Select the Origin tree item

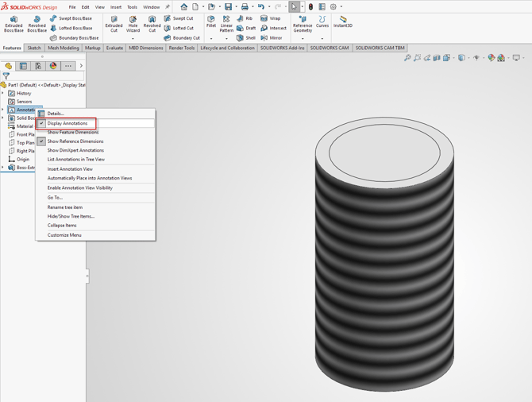[x=19, y=159]
